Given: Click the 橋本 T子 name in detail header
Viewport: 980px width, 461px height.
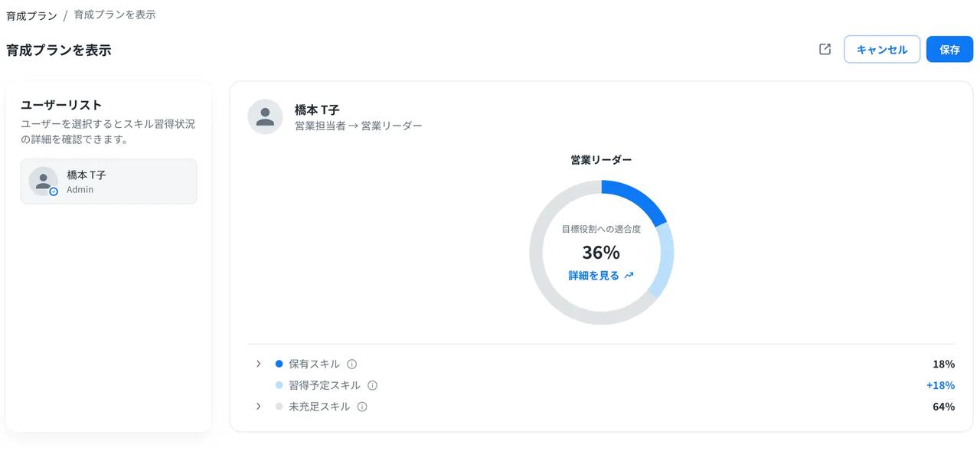Looking at the screenshot, I should point(317,110).
